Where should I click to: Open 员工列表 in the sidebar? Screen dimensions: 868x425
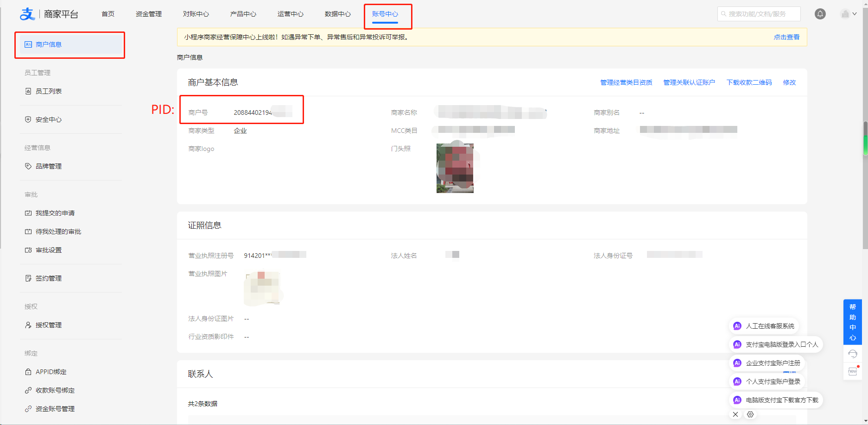pyautogui.click(x=48, y=91)
